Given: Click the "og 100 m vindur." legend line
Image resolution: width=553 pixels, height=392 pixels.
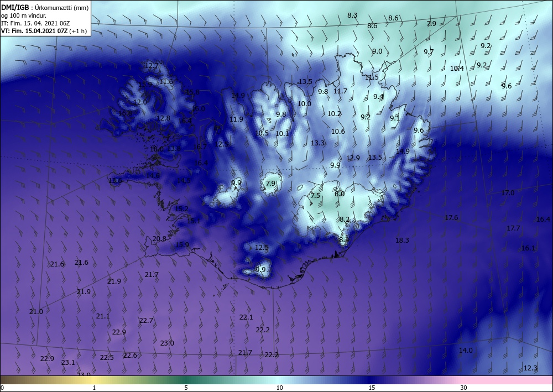Looking at the screenshot, I should 24,15.
